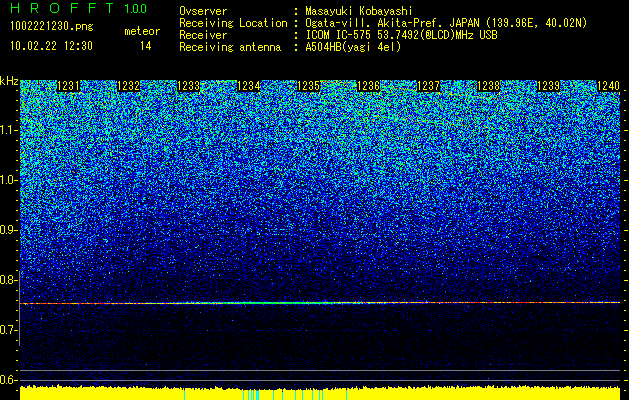Viewport: 629px width, 400px height.
Task: Click time marker 1237
Action: tap(428, 86)
